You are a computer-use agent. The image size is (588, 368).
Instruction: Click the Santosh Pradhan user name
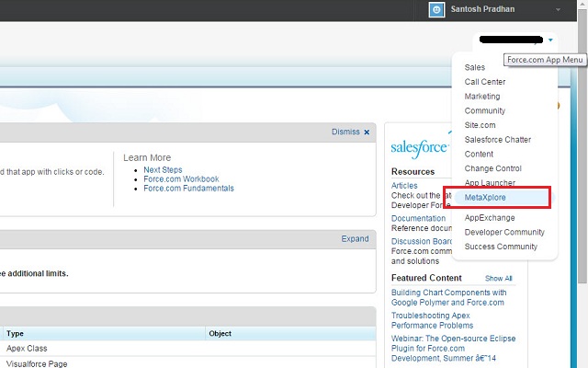(x=482, y=9)
